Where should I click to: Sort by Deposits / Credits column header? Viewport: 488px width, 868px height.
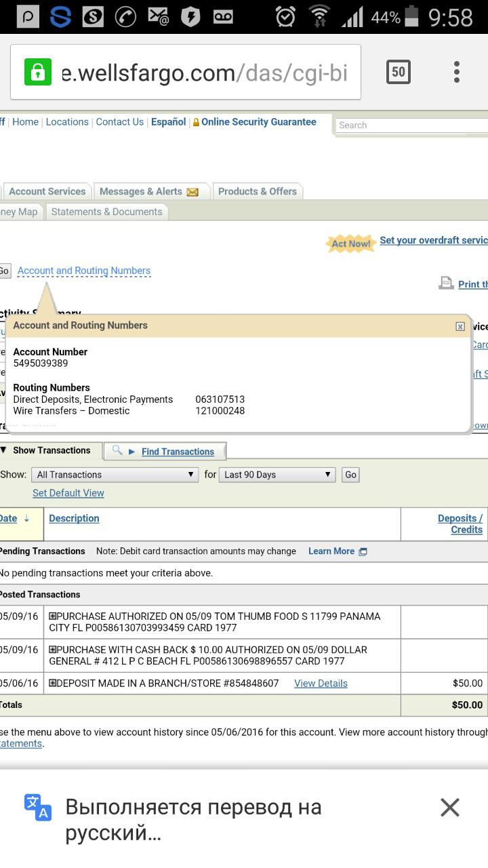(x=460, y=524)
